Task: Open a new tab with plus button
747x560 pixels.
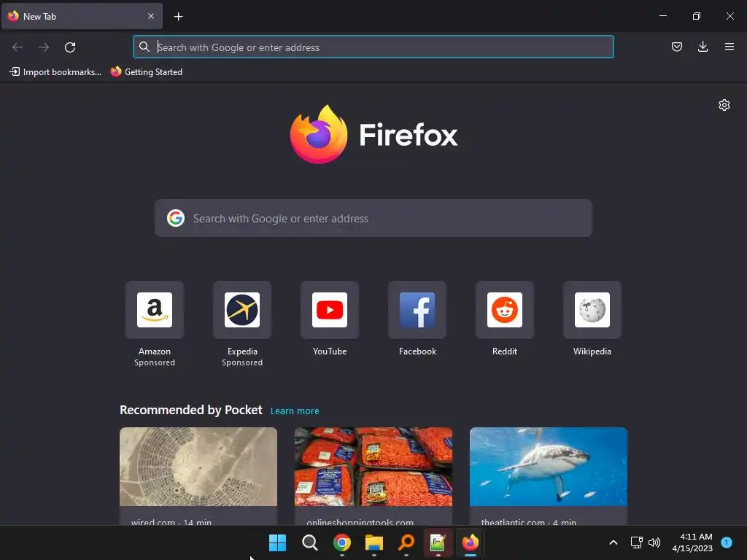Action: click(x=178, y=17)
